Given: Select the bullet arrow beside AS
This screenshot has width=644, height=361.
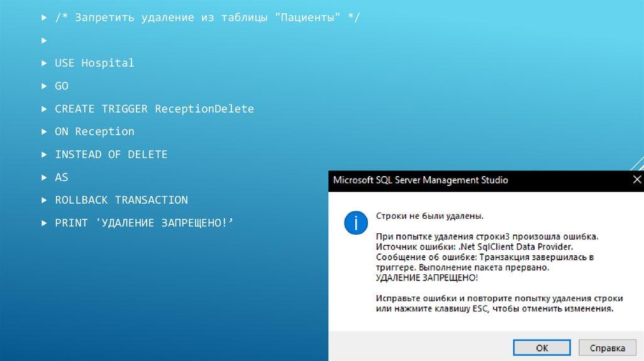Looking at the screenshot, I should tap(44, 177).
